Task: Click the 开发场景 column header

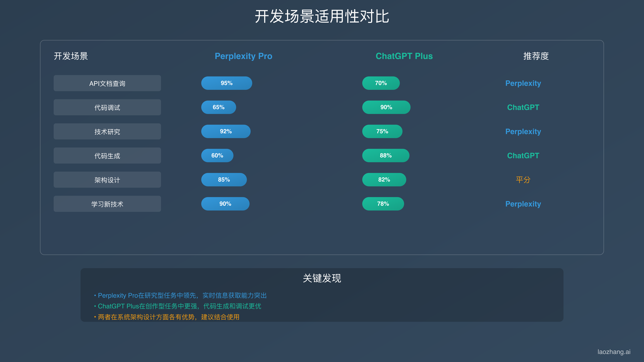Action: pos(71,56)
